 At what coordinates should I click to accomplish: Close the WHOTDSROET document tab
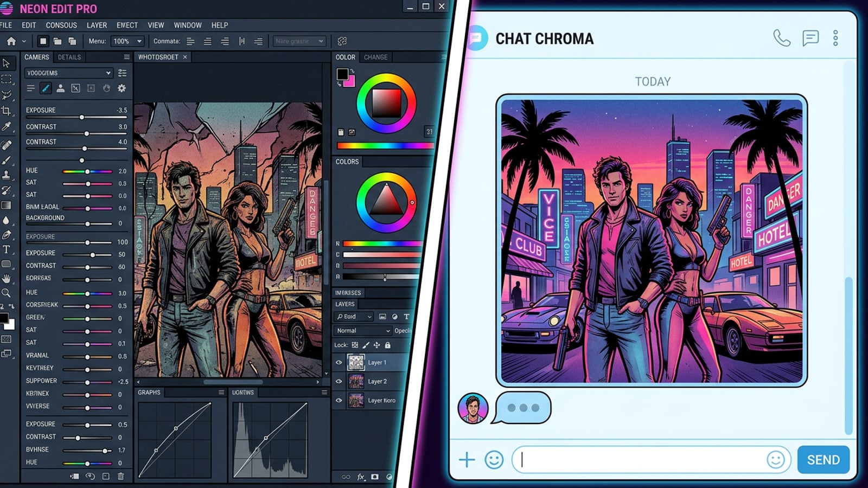185,57
